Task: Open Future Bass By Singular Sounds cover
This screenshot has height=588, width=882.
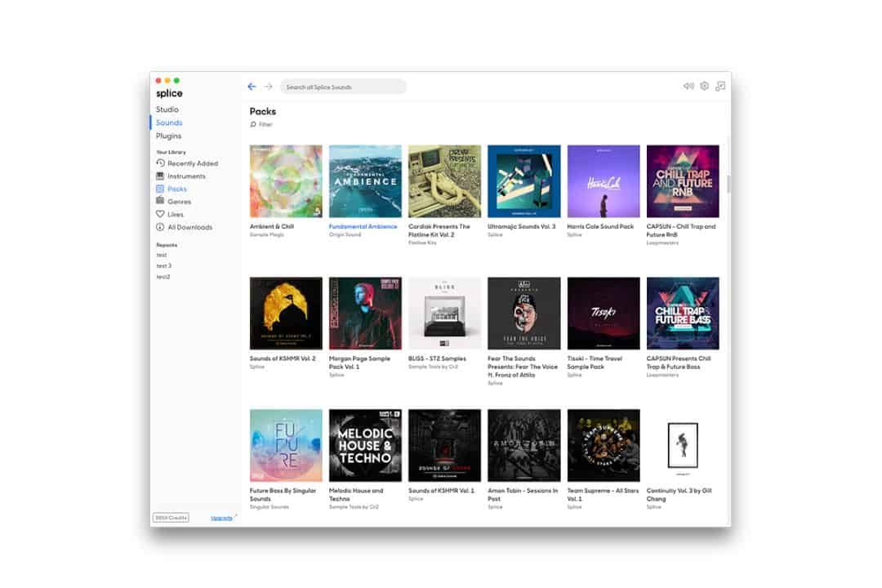Action: (286, 445)
